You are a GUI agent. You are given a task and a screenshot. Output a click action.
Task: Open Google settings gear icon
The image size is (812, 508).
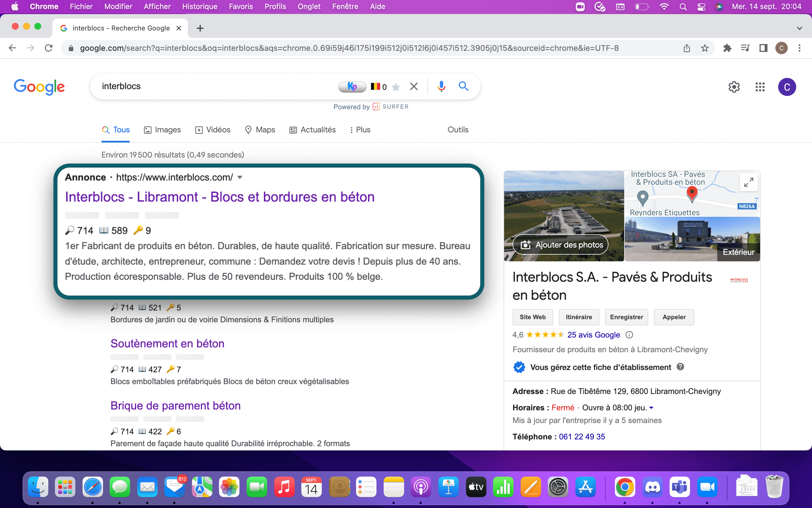tap(734, 87)
